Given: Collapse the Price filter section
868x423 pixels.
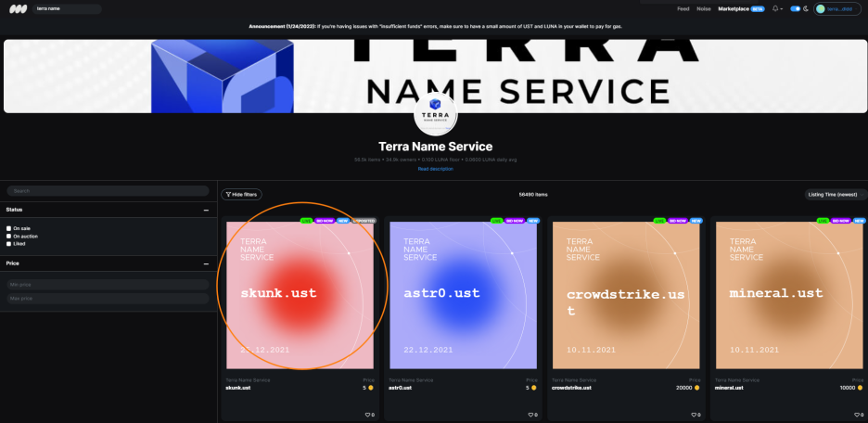Looking at the screenshot, I should point(206,264).
